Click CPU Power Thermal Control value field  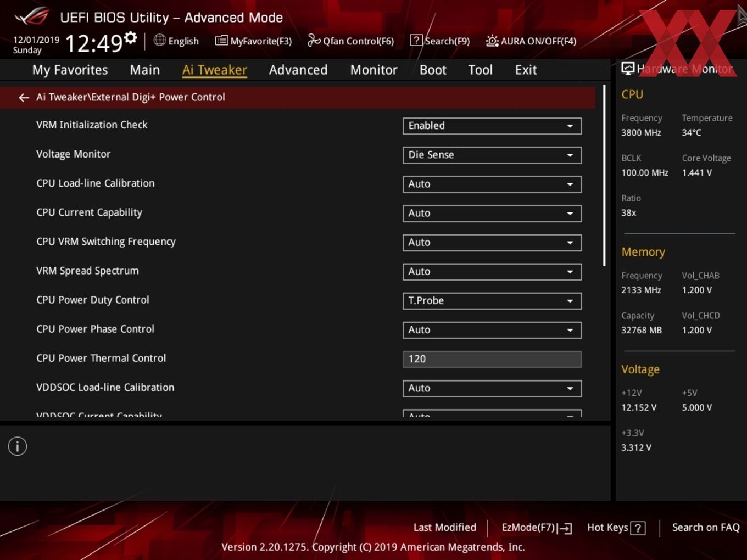point(492,359)
